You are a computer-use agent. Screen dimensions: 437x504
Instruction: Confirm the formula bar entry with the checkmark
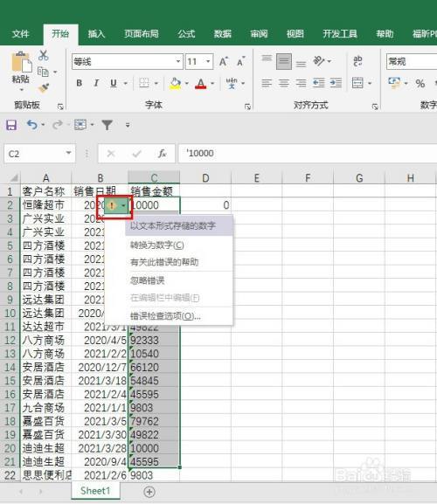click(x=136, y=154)
